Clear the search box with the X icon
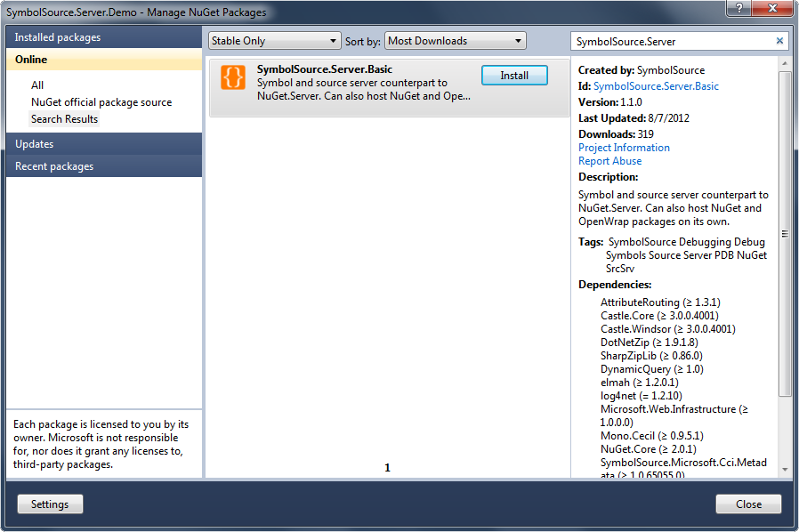 pos(779,41)
